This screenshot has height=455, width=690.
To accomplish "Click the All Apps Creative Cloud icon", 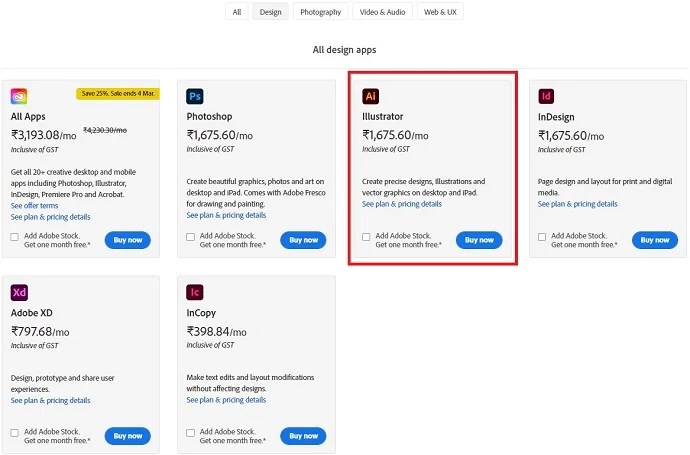I will 19,97.
